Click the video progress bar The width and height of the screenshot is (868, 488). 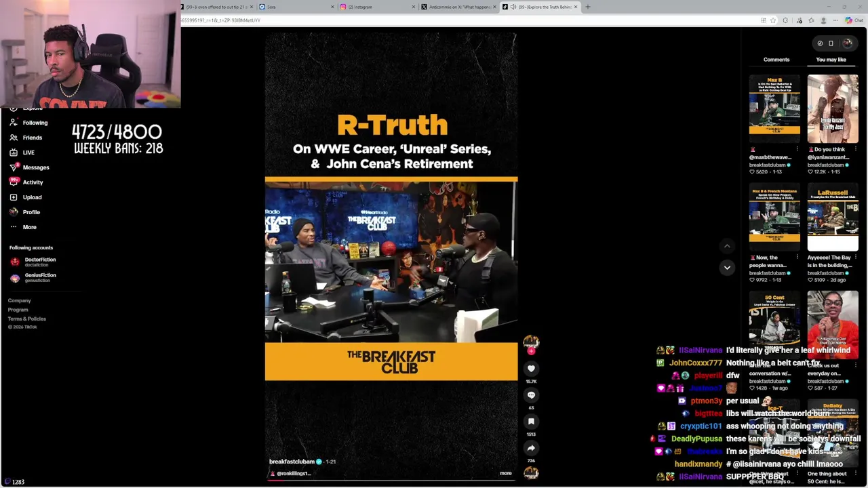[x=391, y=480]
